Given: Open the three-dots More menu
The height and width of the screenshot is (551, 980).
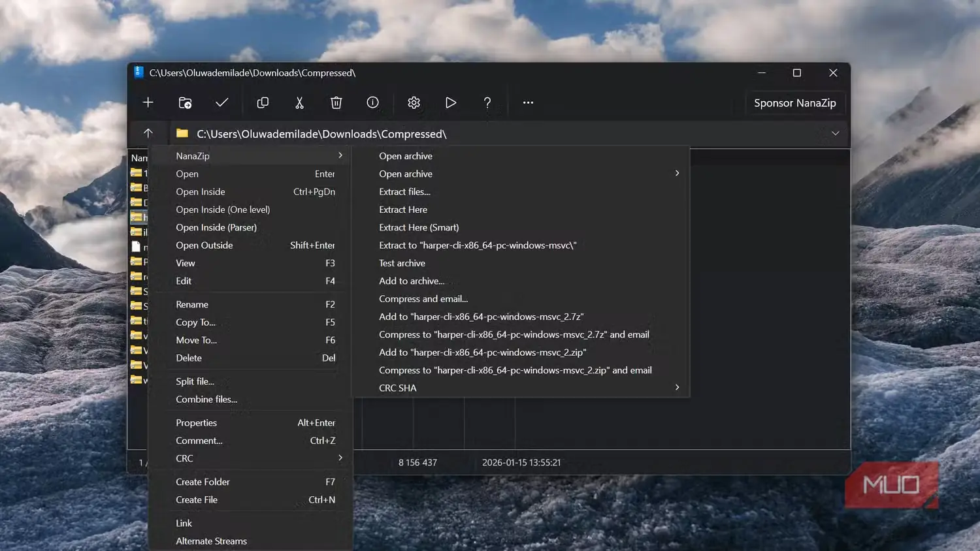Looking at the screenshot, I should click(528, 102).
